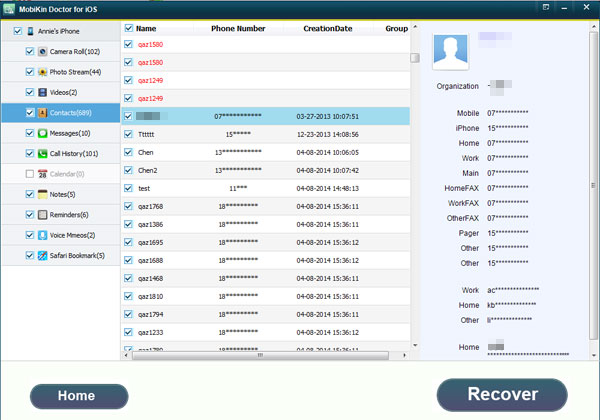
Task: Uncheck the Annie's iPhone device checkbox
Action: (16, 31)
